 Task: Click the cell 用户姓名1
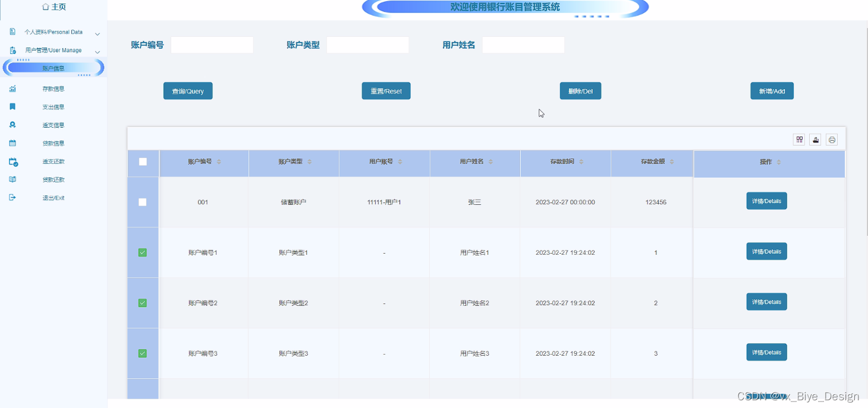coord(474,253)
